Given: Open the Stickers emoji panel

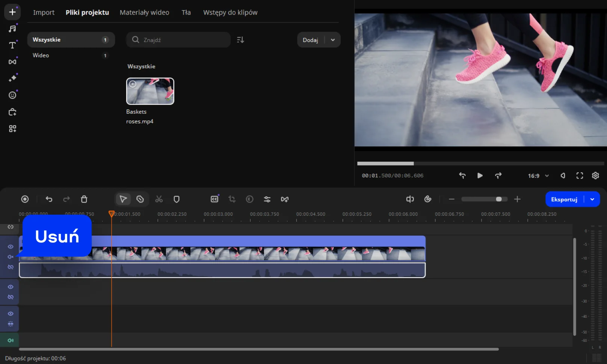Looking at the screenshot, I should [12, 95].
